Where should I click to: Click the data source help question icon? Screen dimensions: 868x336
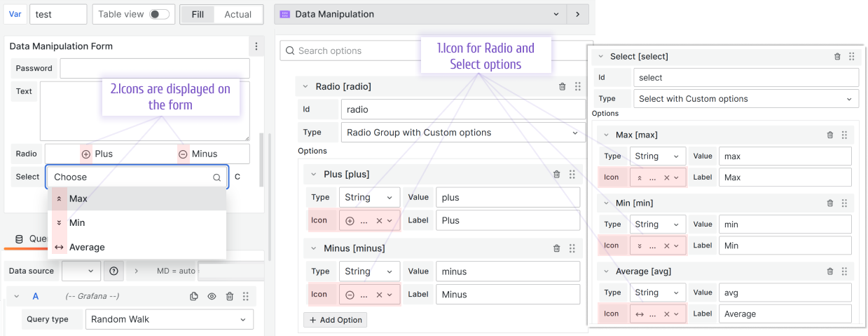[x=113, y=271]
